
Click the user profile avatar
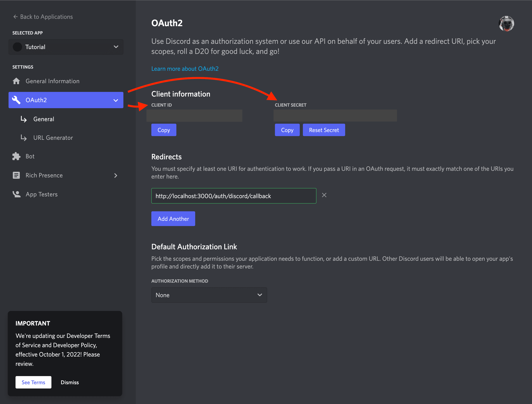pyautogui.click(x=506, y=24)
